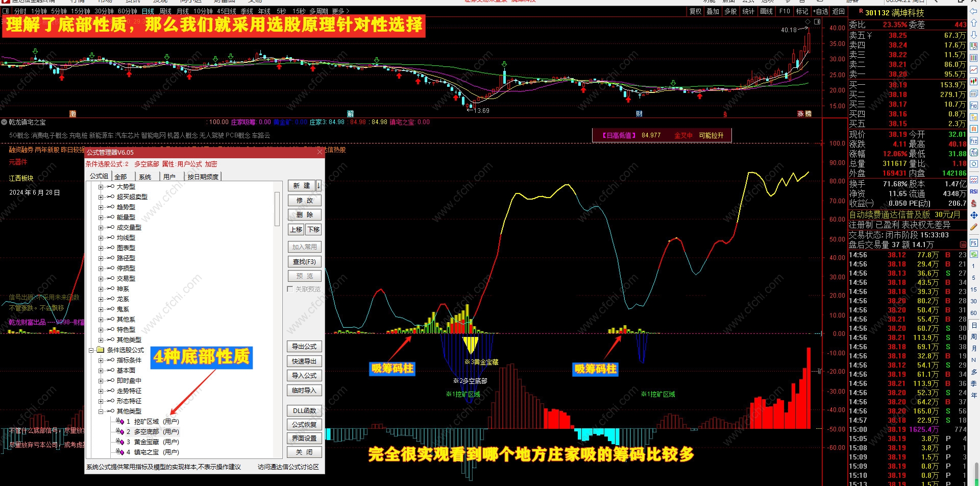Viewport: 980px width, 486px height.
Task: Click the 条件选股公式 folder icon
Action: (101, 350)
